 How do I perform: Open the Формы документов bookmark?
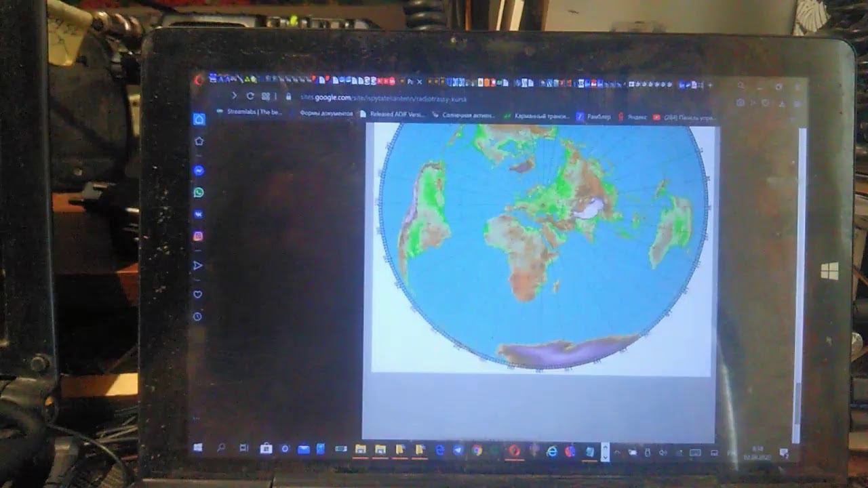click(x=325, y=113)
